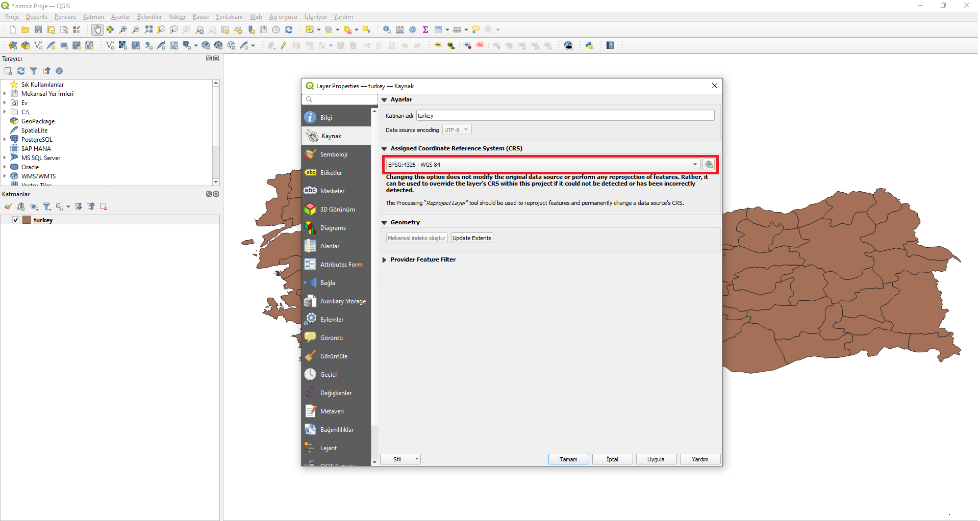Screen dimensions: 980x521
Task: Expand the PostgreSQL tree node
Action: click(5, 139)
